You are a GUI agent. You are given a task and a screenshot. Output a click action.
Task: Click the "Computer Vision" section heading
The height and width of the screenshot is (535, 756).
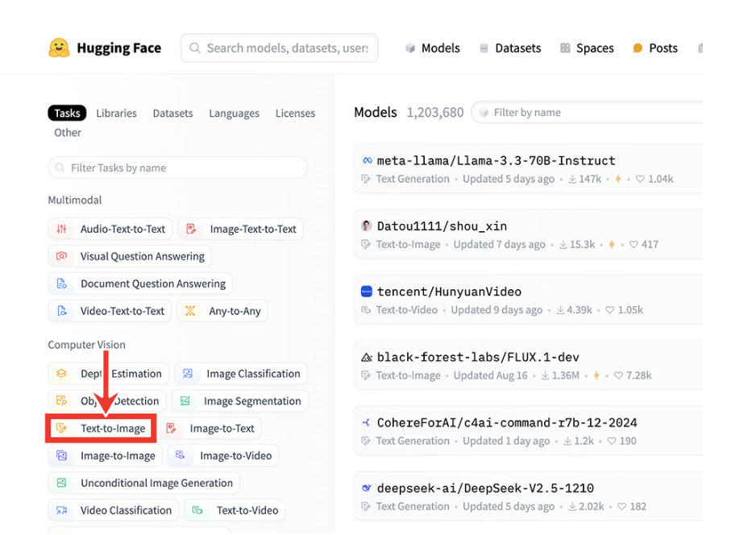click(x=86, y=345)
